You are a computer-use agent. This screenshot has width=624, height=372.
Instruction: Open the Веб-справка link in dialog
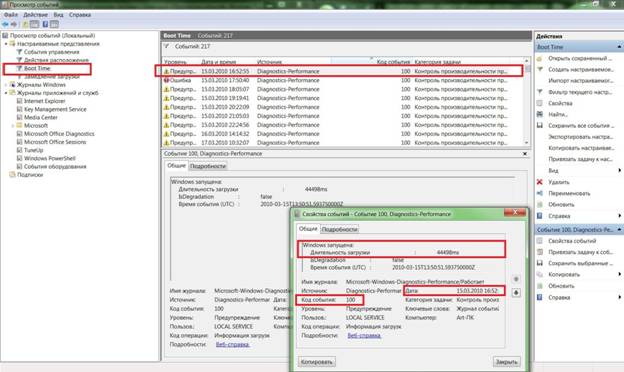pos(364,336)
